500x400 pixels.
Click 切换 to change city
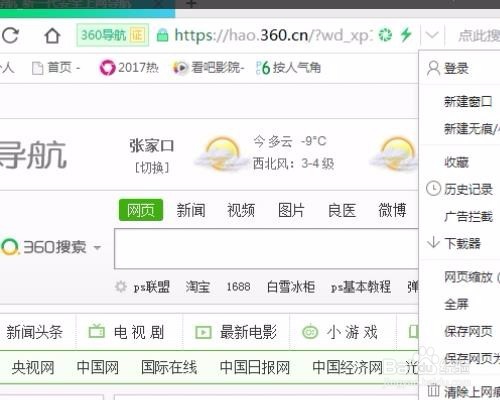click(x=152, y=168)
